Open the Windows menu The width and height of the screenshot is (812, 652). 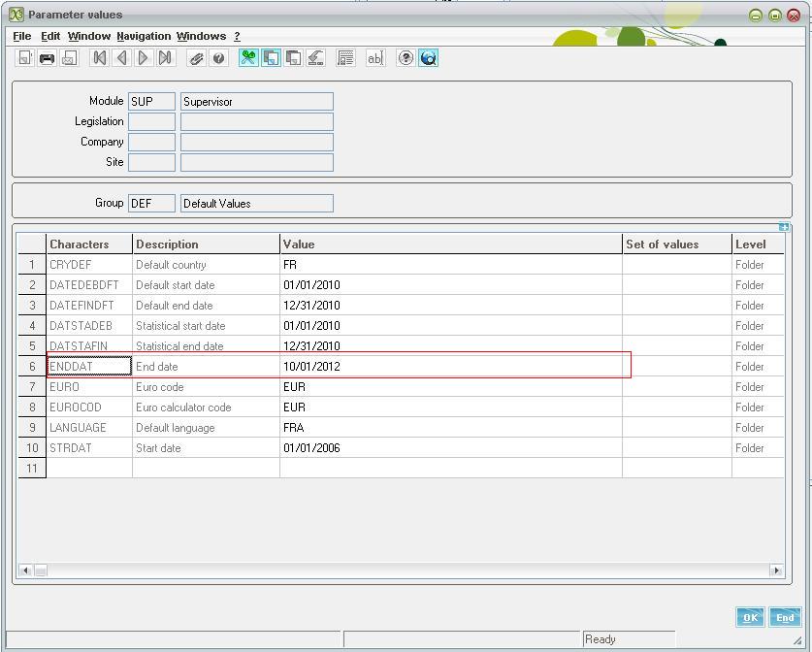(x=202, y=36)
